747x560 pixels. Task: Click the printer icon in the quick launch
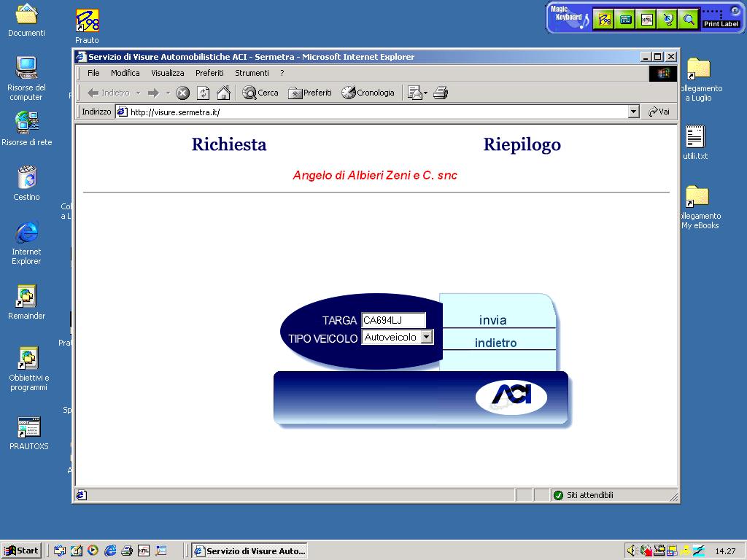pos(127,551)
